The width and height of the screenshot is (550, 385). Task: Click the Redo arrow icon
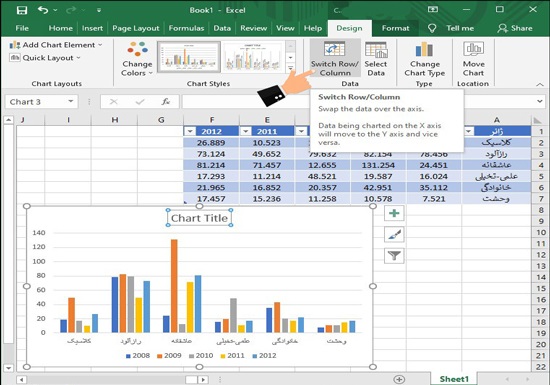(x=71, y=10)
